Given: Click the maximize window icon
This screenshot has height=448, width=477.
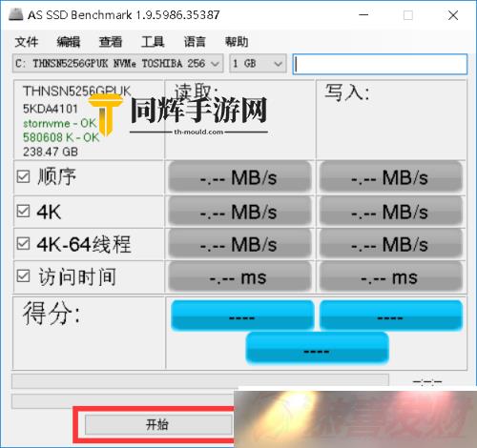Looking at the screenshot, I should (x=408, y=15).
